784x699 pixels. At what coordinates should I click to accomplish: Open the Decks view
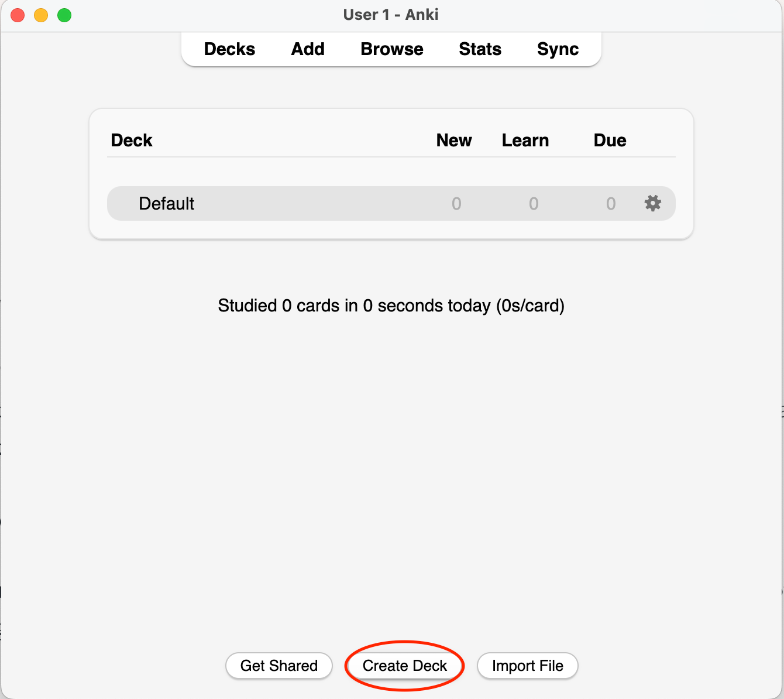(229, 49)
